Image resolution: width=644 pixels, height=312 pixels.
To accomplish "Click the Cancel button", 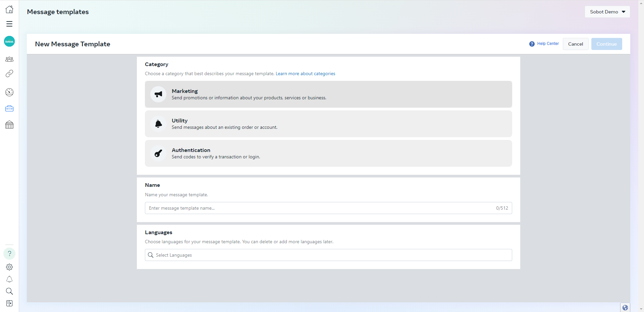I will tap(576, 44).
